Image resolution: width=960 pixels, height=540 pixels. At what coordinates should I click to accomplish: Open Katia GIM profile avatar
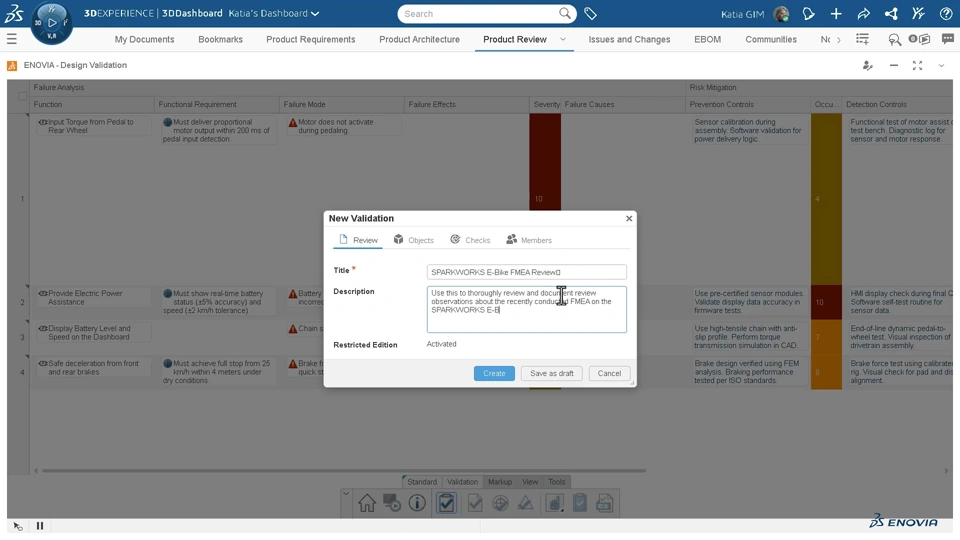point(781,13)
